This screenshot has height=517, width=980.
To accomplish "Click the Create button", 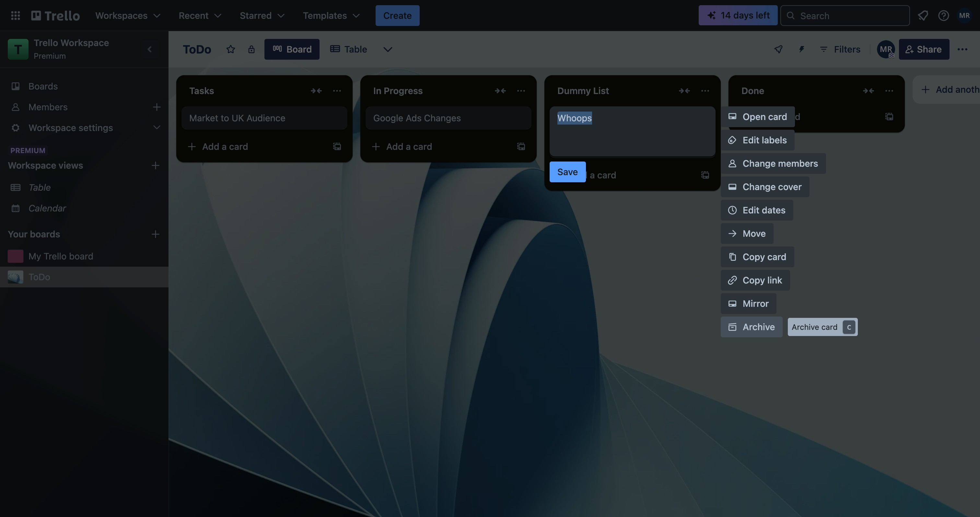I will tap(398, 16).
